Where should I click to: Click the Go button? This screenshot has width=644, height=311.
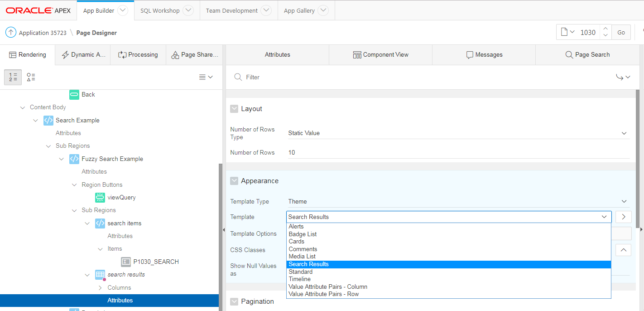[x=621, y=32]
